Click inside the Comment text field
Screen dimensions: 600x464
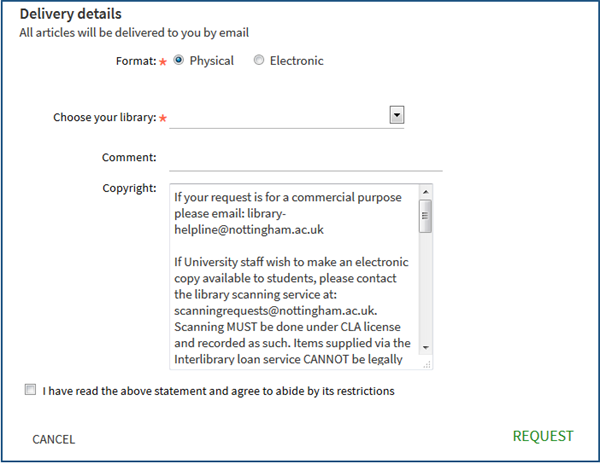point(305,158)
